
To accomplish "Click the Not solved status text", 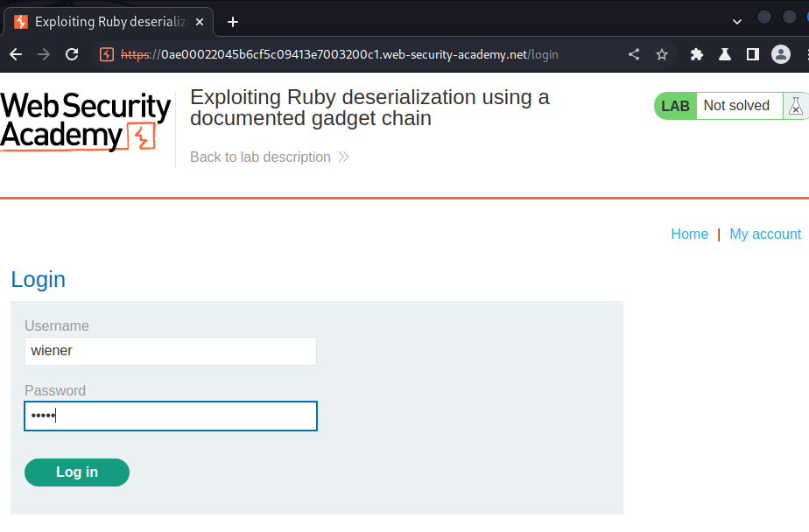I will click(736, 106).
